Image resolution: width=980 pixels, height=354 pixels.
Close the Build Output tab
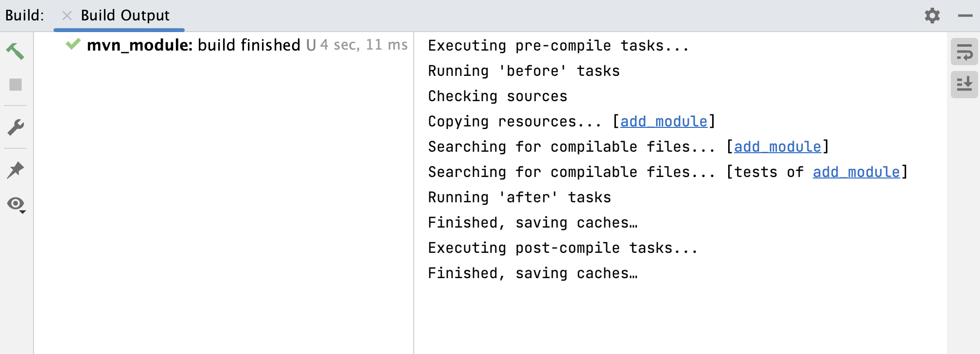click(x=67, y=16)
